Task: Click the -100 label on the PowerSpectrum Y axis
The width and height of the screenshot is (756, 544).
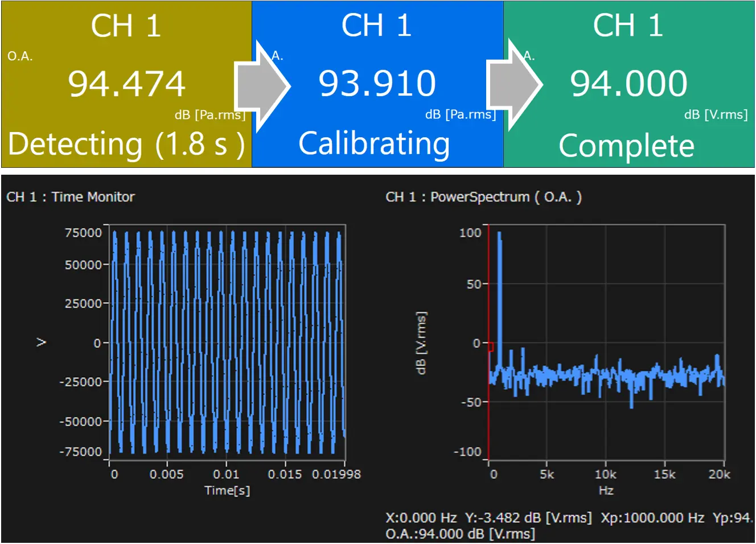Action: coord(467,452)
